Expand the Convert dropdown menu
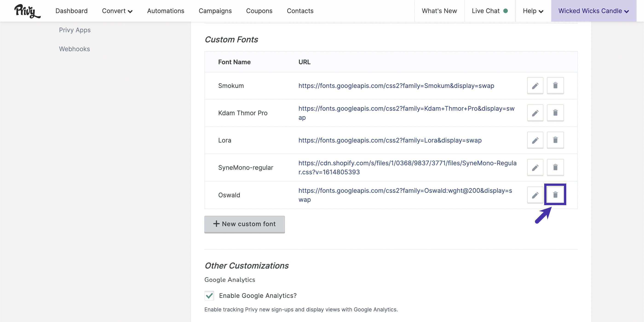 [117, 11]
